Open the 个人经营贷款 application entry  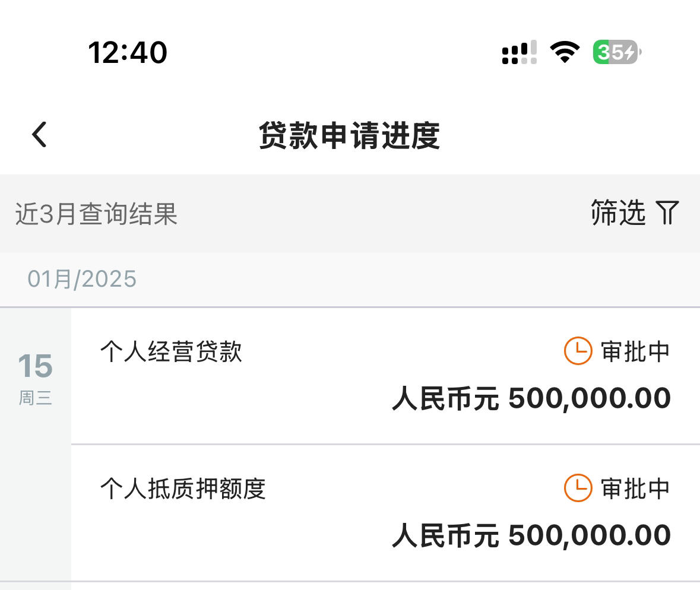pos(385,376)
